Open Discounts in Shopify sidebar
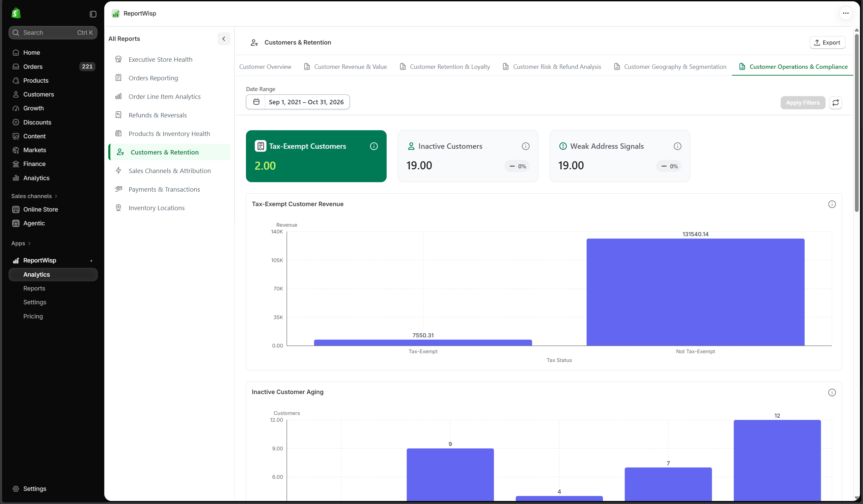This screenshot has width=863, height=504. (x=53, y=122)
